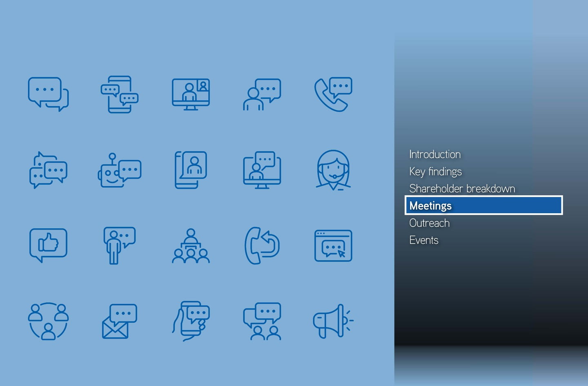Open Shareholder breakdown section

[x=462, y=189]
